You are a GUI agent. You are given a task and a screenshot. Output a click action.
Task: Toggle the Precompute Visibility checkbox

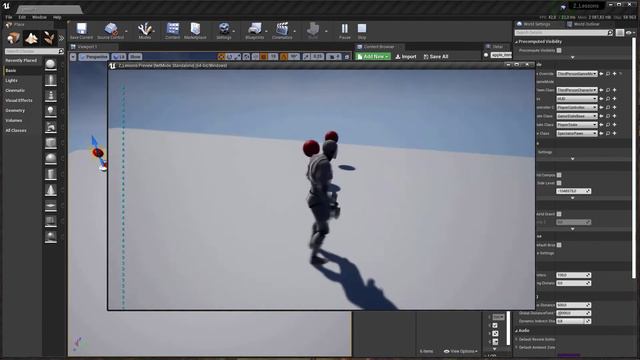(559, 51)
